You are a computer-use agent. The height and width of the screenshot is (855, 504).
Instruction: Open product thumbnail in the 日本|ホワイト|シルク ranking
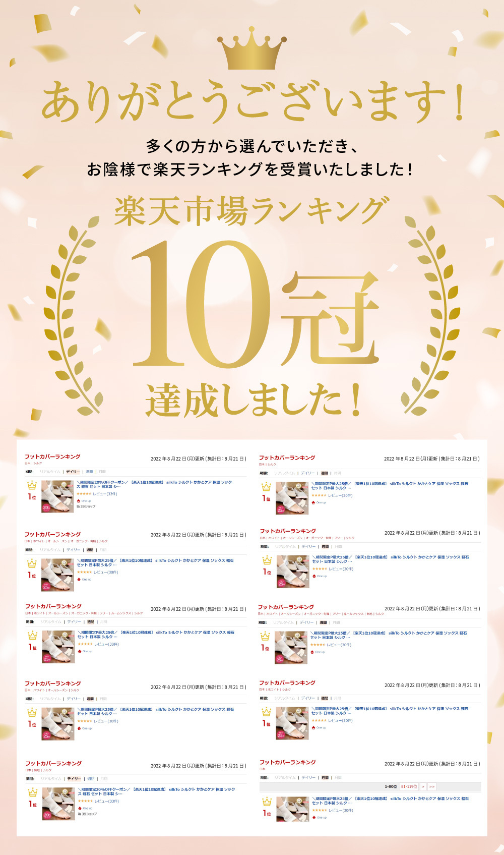point(292,723)
